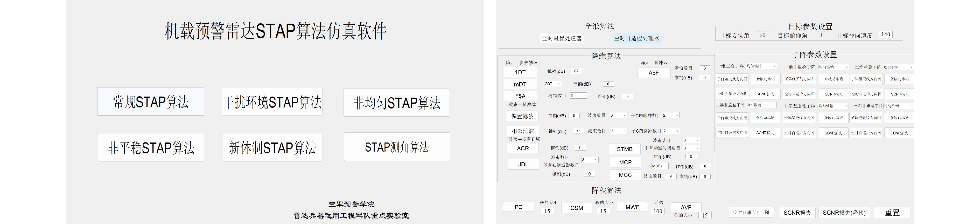Open the 滑窗数目 dropdown next to F$A

click(578, 96)
